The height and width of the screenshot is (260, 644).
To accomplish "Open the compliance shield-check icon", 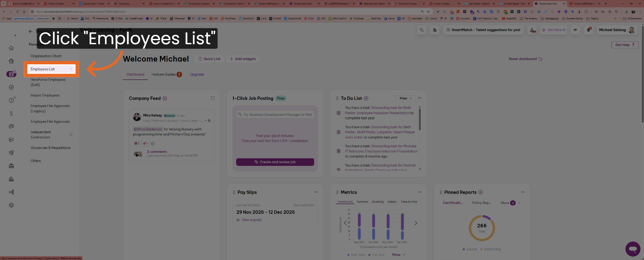I will [11, 87].
